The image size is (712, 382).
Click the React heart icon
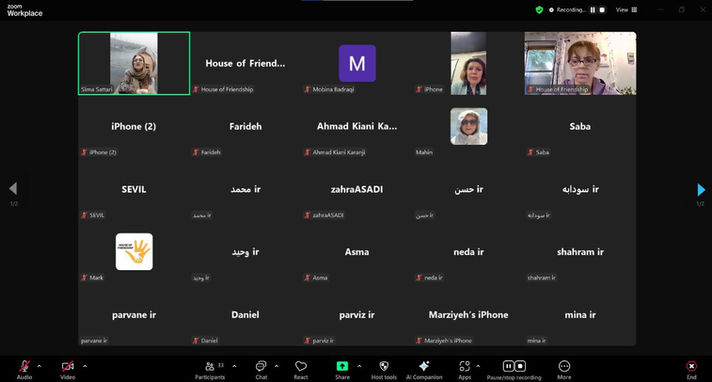(301, 366)
